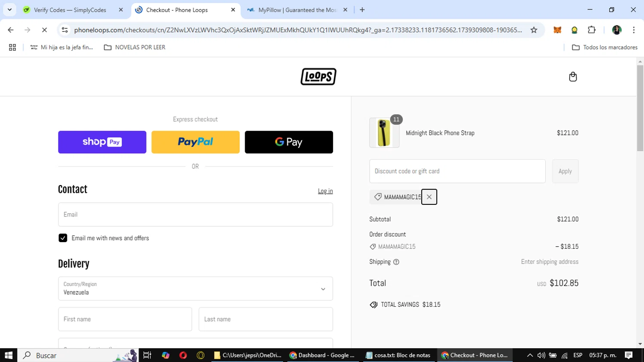Open the Wi-Fi network icon

point(565,355)
